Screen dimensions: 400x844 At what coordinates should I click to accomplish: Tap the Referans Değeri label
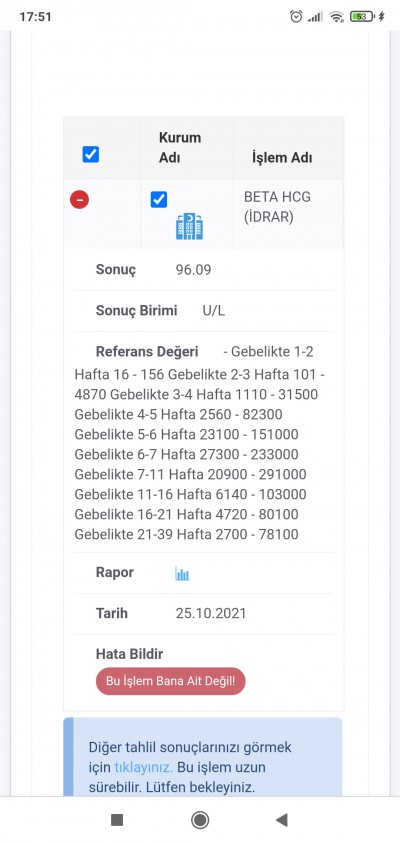(x=147, y=351)
